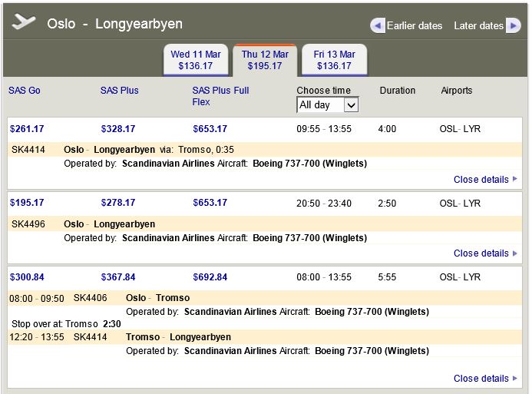532x394 pixels.
Task: Click the 2:50 duration value
Action: tap(387, 204)
